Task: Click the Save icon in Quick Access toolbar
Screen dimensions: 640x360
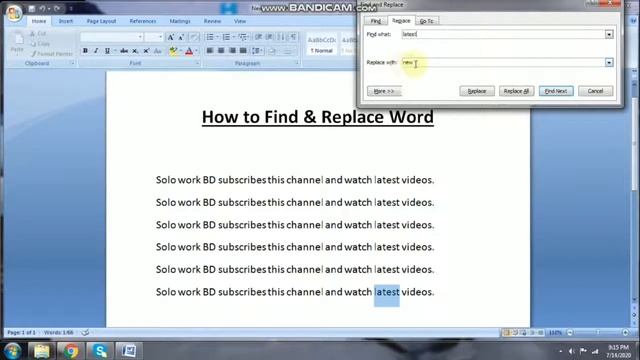Action: [x=32, y=9]
